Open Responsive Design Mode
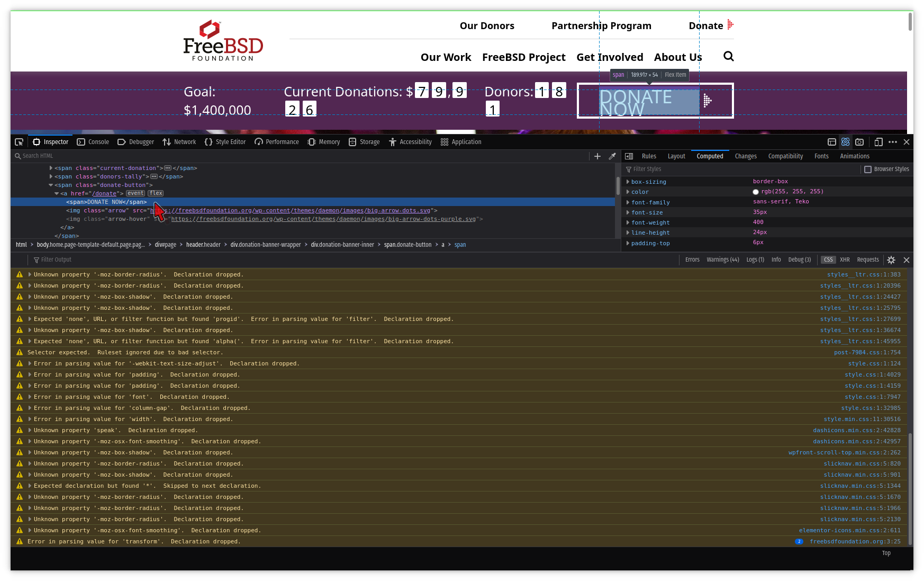924x581 pixels. (878, 142)
